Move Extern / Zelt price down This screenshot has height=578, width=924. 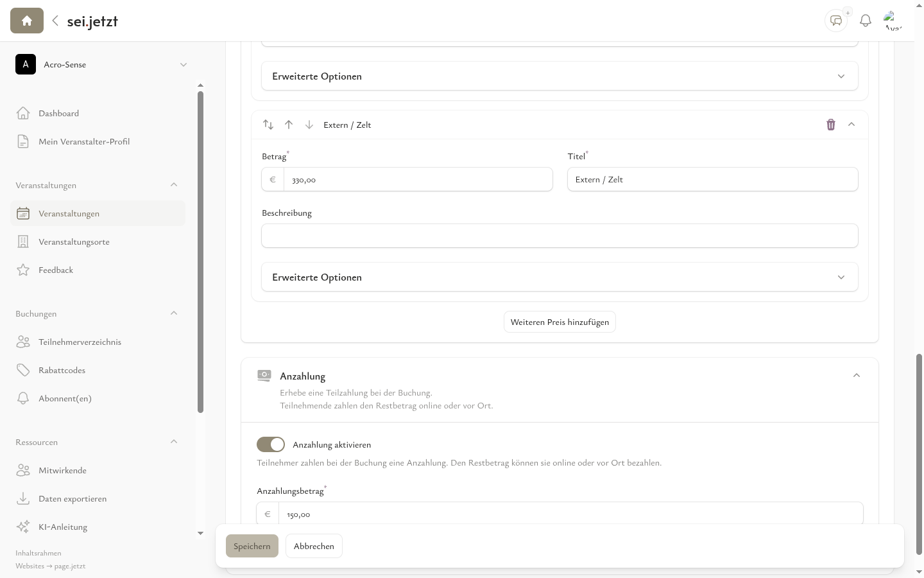click(x=309, y=125)
